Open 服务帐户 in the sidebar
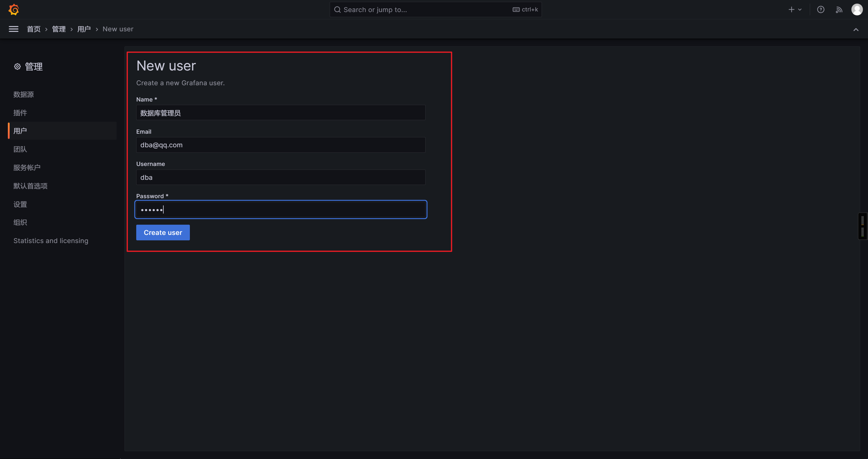This screenshot has width=868, height=459. coord(27,167)
